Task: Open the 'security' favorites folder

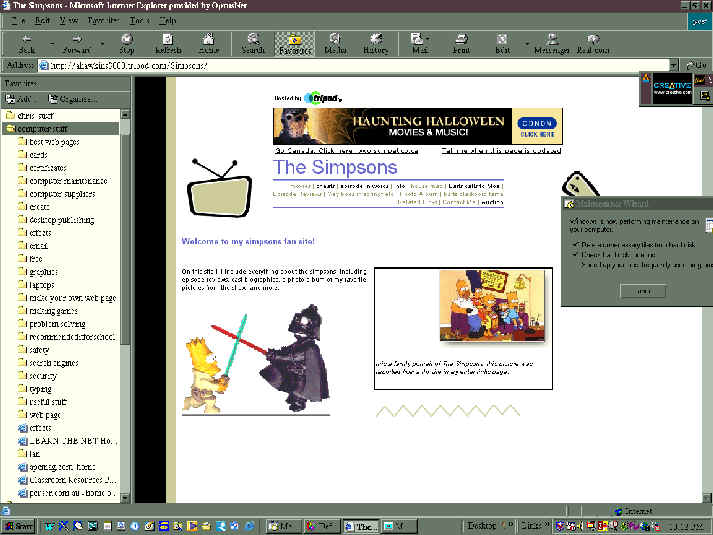Action: [38, 376]
